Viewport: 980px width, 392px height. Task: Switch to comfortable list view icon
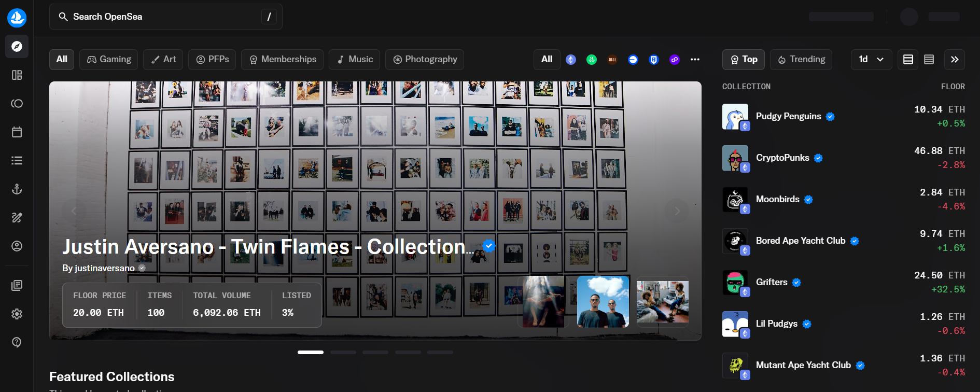[x=908, y=60]
